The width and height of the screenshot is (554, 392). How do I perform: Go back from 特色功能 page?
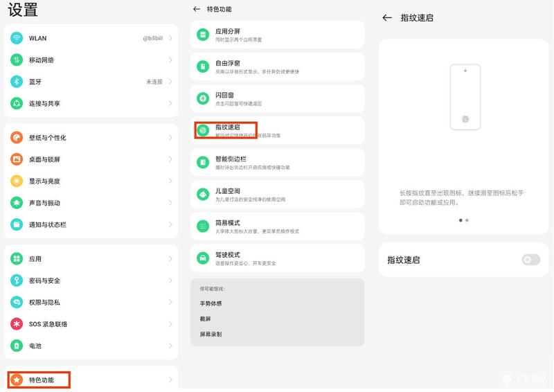coord(197,9)
